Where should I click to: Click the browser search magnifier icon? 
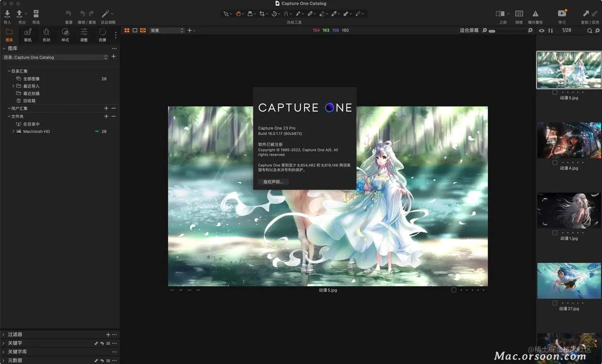pos(590,31)
